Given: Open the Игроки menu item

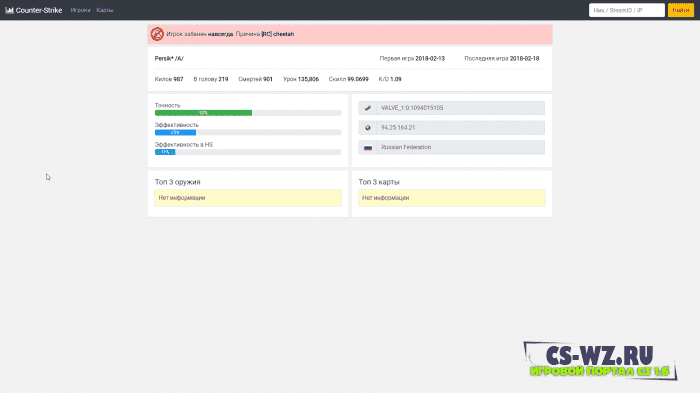Looking at the screenshot, I should (x=80, y=10).
